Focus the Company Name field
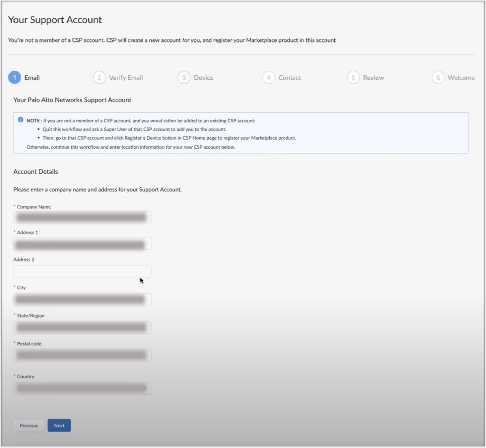 pos(82,217)
